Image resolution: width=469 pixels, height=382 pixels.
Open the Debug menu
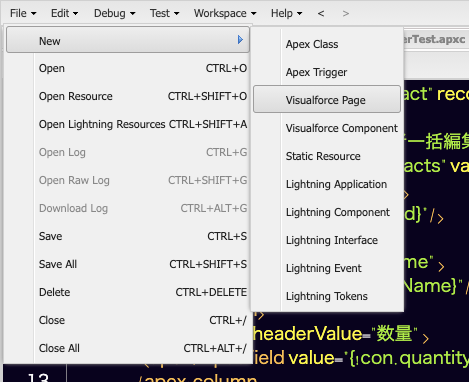pos(114,13)
